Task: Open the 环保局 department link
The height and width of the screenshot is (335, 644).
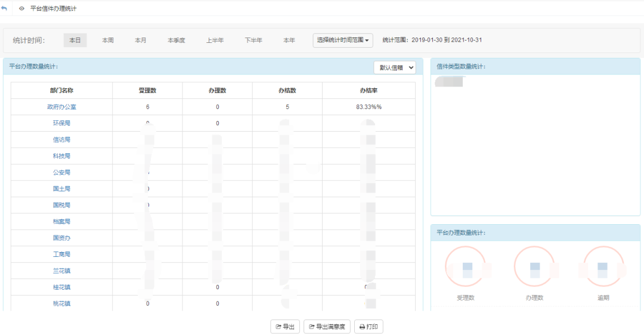Action: click(61, 123)
